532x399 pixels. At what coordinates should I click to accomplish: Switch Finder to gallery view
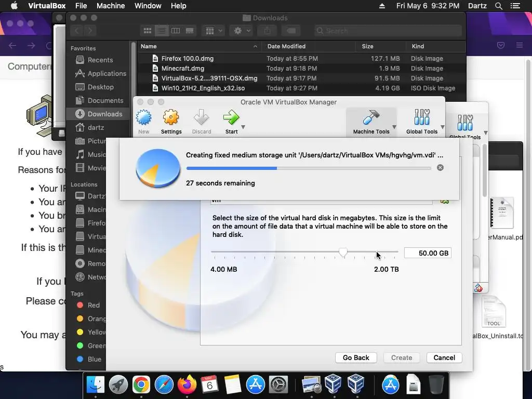coord(190,31)
